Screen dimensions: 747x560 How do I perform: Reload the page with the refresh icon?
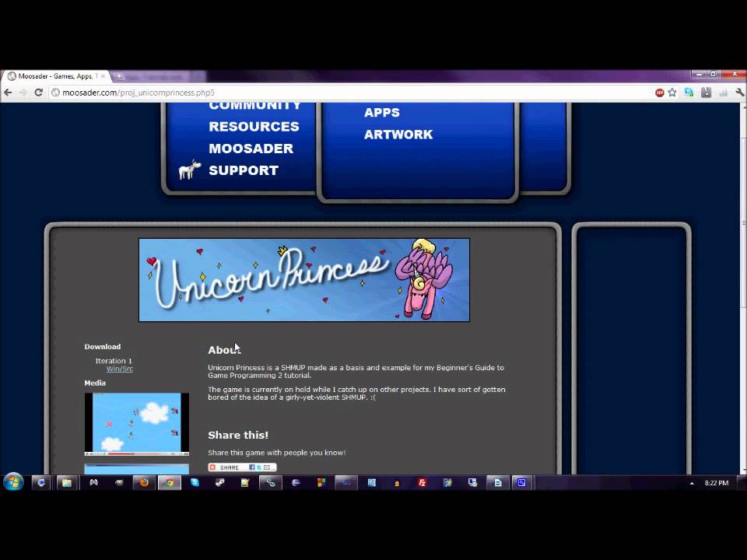click(x=39, y=93)
